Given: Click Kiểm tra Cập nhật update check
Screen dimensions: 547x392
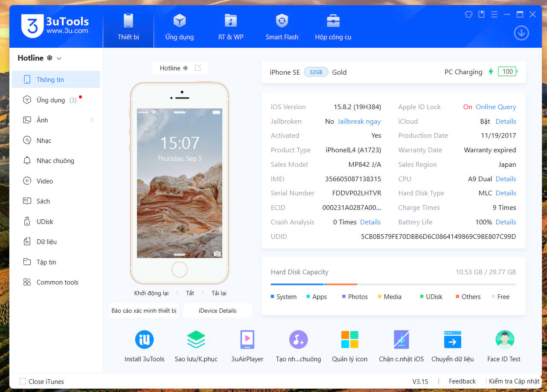Looking at the screenshot, I should coord(514,381).
